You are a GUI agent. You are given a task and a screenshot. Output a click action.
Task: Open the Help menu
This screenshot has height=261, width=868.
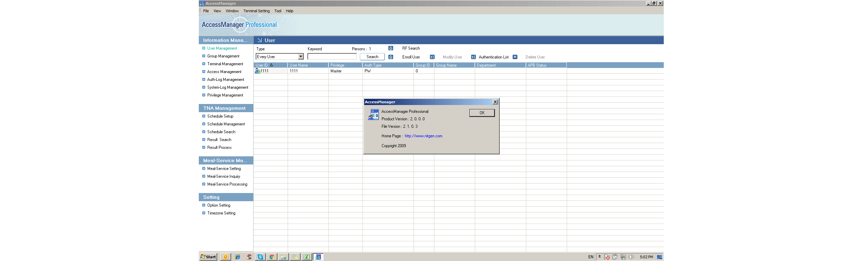coord(289,11)
